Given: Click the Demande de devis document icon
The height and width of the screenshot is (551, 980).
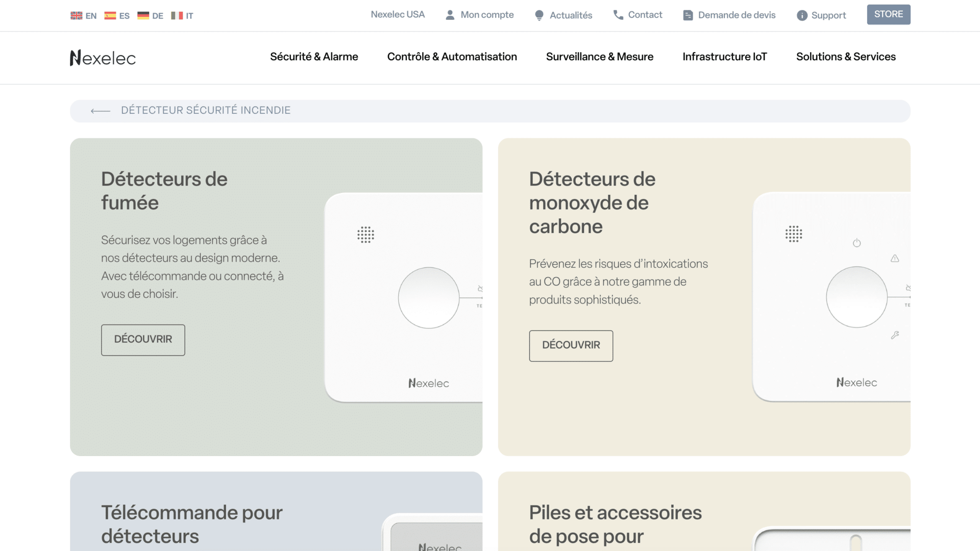Looking at the screenshot, I should point(688,15).
